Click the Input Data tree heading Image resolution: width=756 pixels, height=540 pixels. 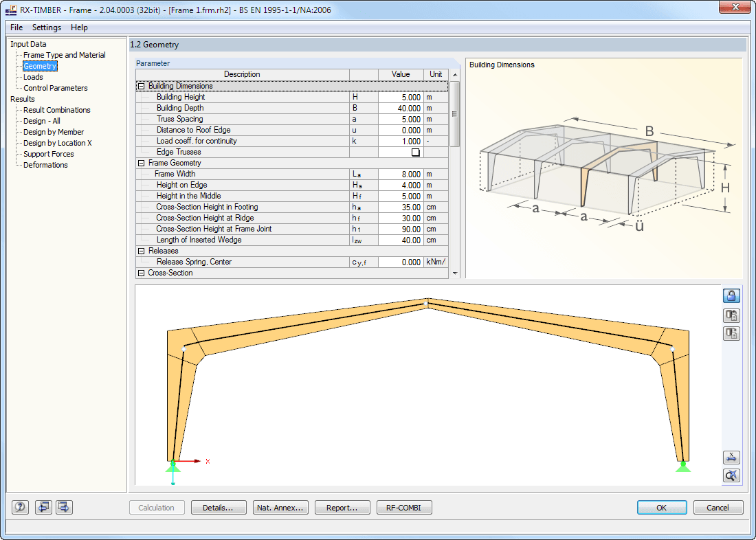point(28,44)
